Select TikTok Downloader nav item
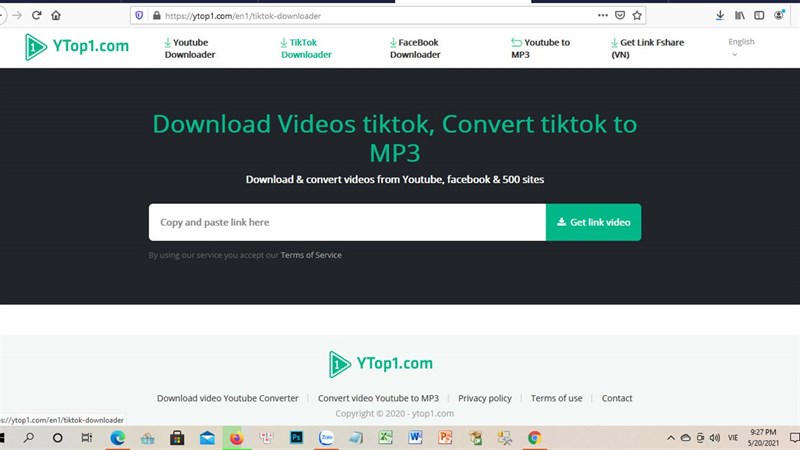 pyautogui.click(x=306, y=48)
